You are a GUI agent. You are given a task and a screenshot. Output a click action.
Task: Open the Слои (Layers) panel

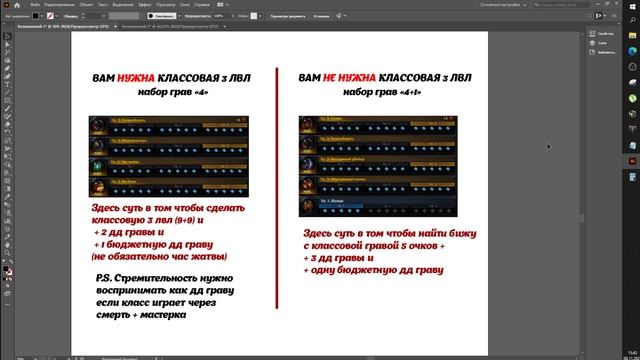tap(599, 43)
